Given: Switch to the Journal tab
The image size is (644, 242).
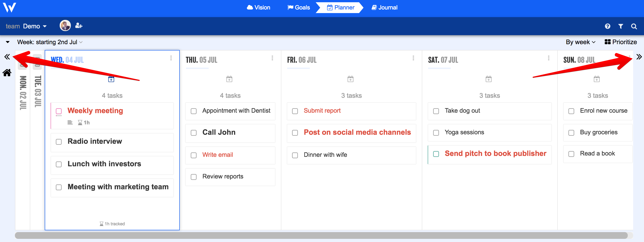Looking at the screenshot, I should point(384,7).
